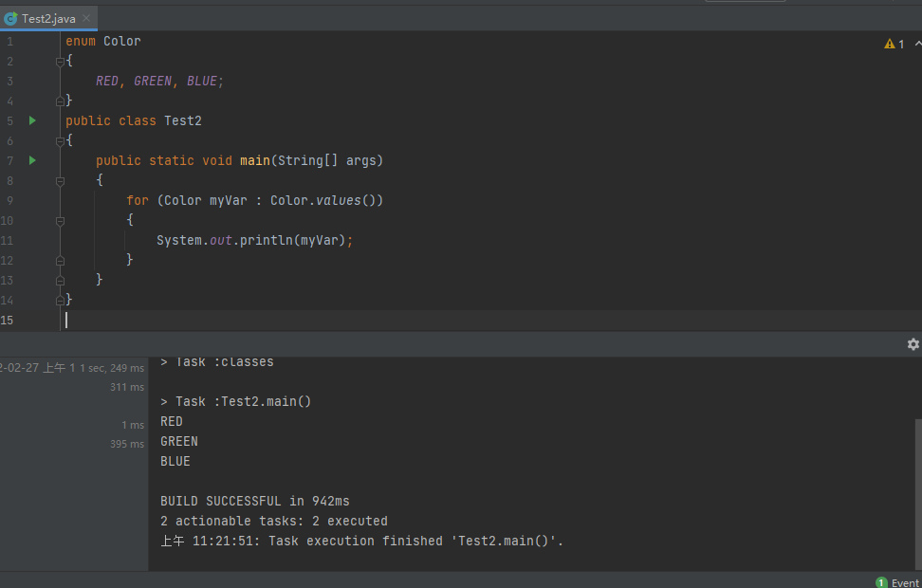Viewport: 922px width, 588px height.
Task: Select the Test2.java tab
Action: [x=48, y=18]
